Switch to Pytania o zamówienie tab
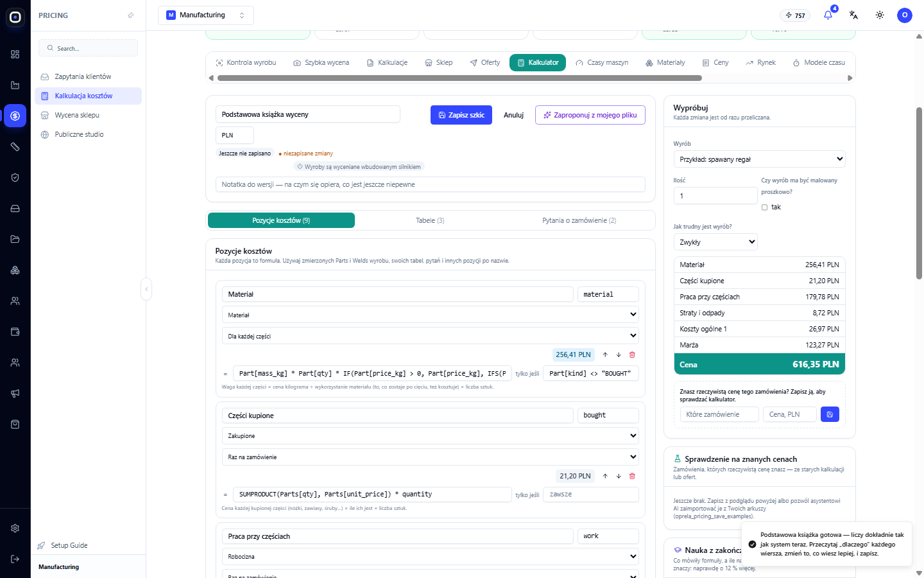Screen dimensions: 924x578 coord(579,220)
